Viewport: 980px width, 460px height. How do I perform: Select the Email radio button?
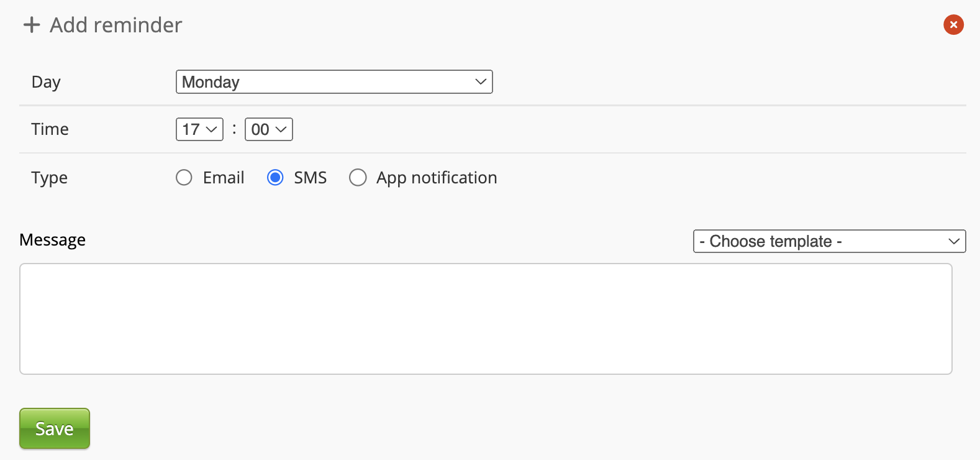point(184,178)
